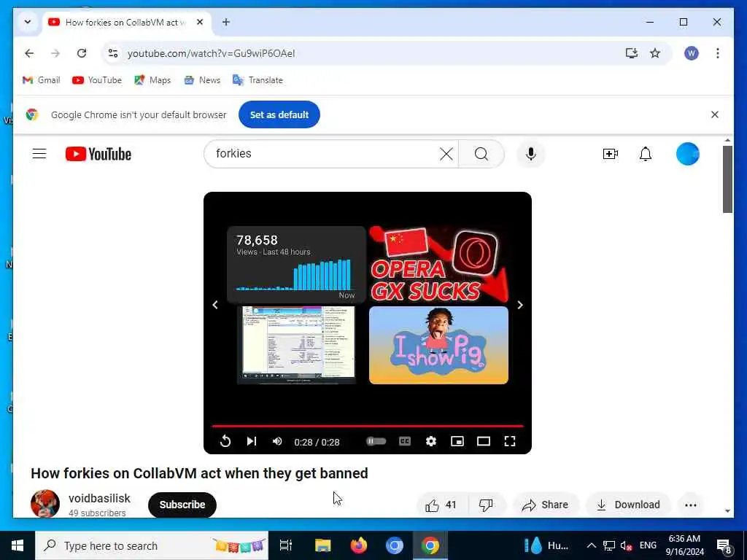Subscribe to voidbasilisk

click(x=182, y=505)
